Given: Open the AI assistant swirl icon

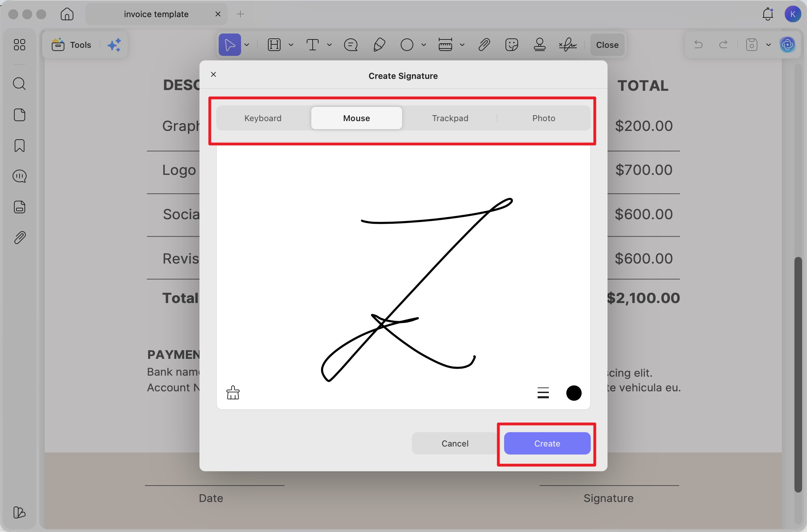Looking at the screenshot, I should click(x=787, y=45).
